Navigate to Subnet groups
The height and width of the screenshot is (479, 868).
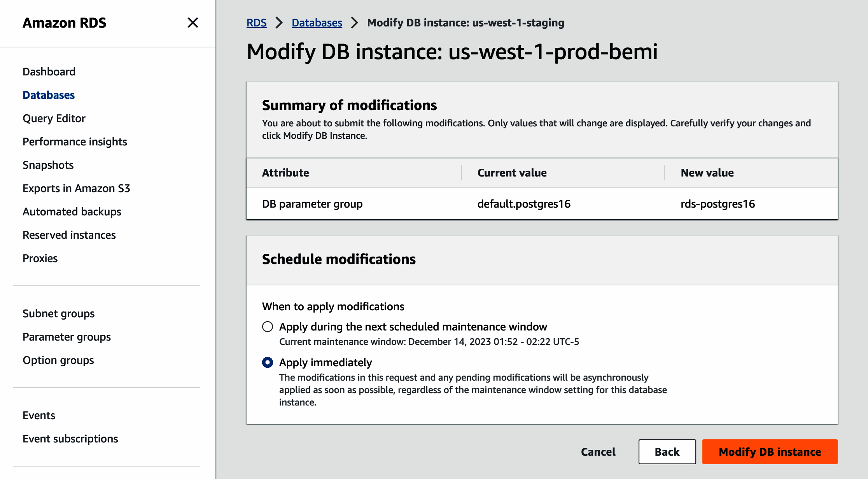tap(58, 313)
